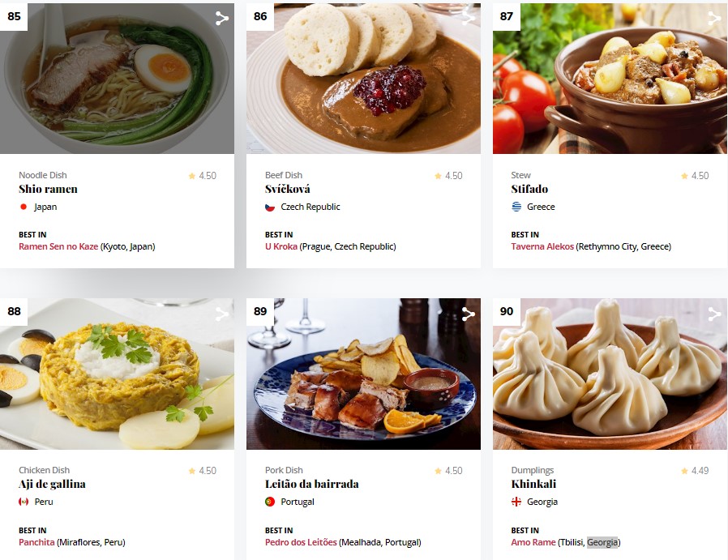Click share icon on Stifado card
This screenshot has width=728, height=560.
pyautogui.click(x=714, y=18)
